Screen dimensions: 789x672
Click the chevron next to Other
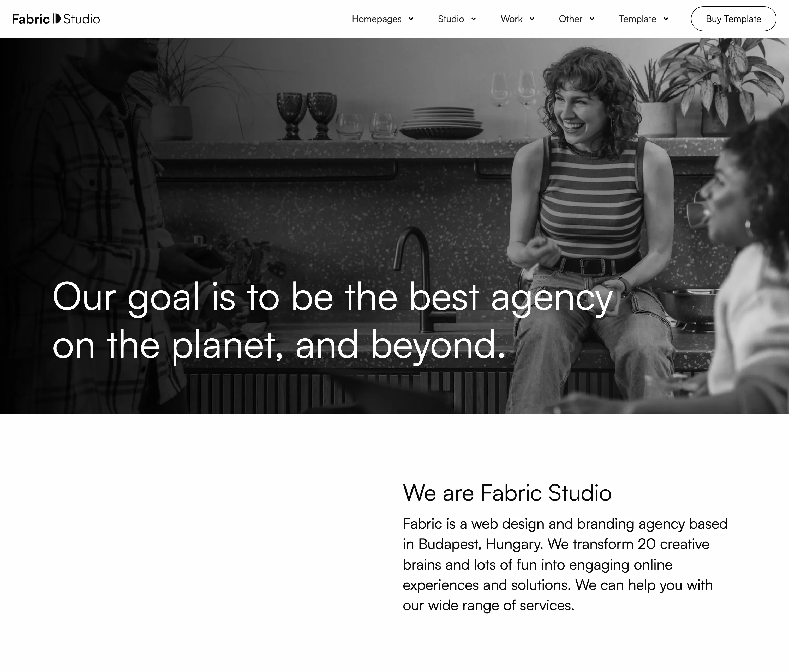[592, 19]
